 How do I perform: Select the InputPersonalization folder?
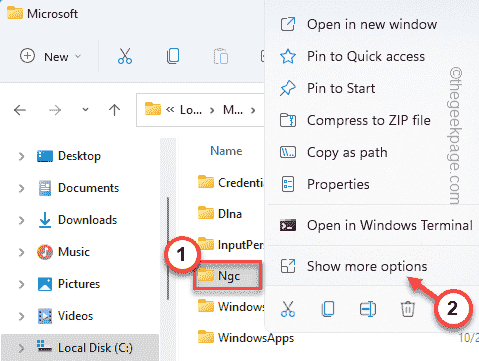coord(231,245)
